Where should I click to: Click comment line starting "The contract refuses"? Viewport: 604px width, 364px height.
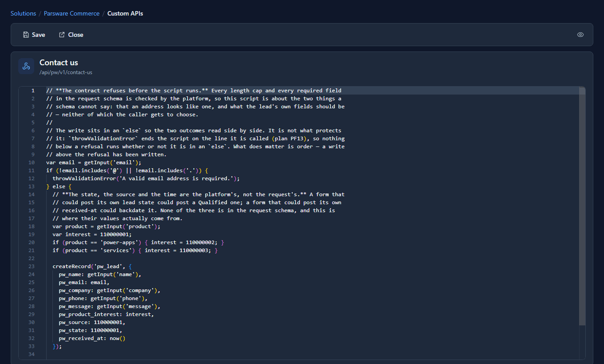pos(194,91)
